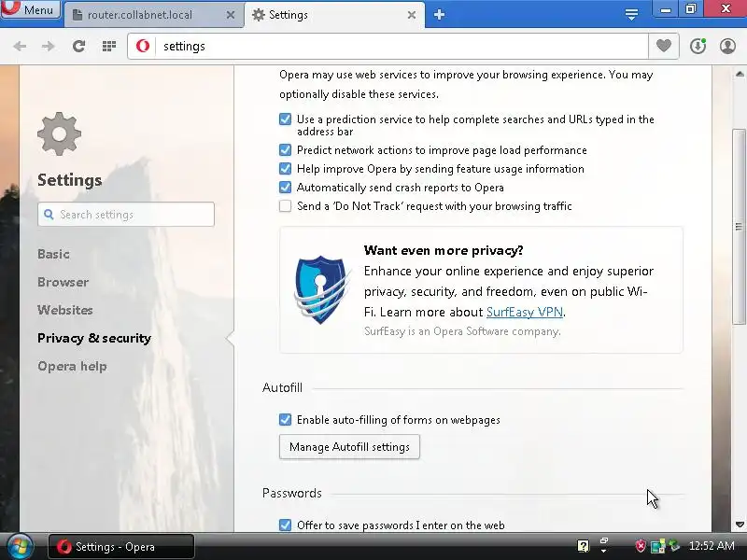Maximize the Opera window

(x=690, y=9)
